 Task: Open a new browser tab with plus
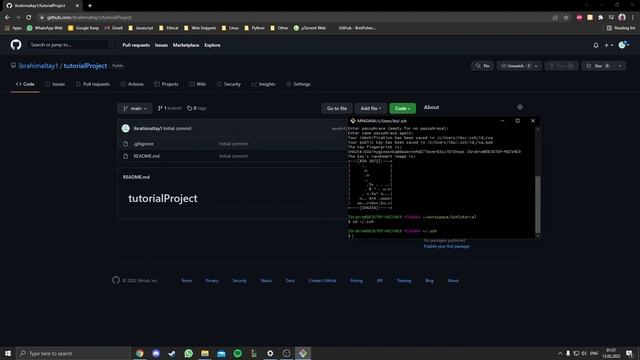(90, 6)
